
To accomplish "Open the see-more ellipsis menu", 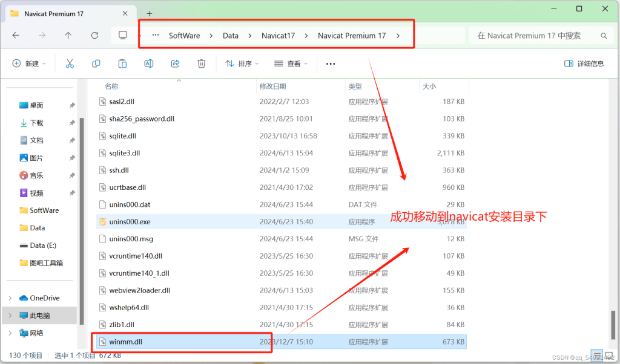I will pos(330,63).
